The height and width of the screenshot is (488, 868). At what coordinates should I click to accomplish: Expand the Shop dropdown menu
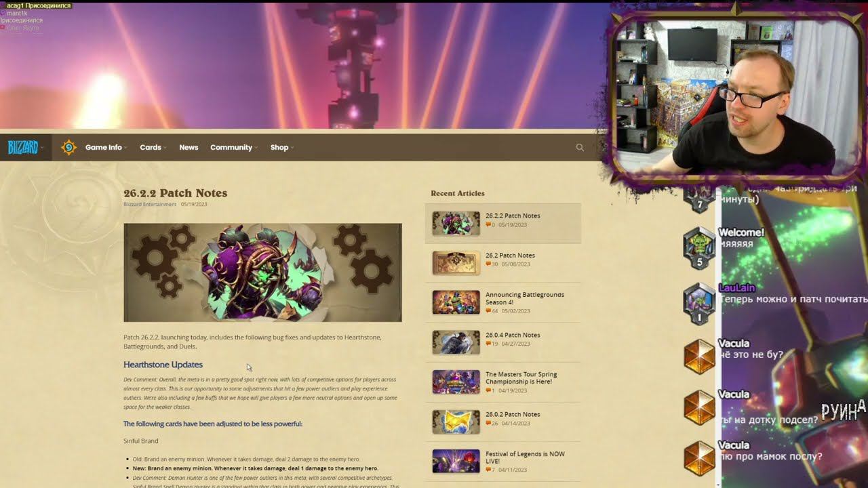coord(282,147)
